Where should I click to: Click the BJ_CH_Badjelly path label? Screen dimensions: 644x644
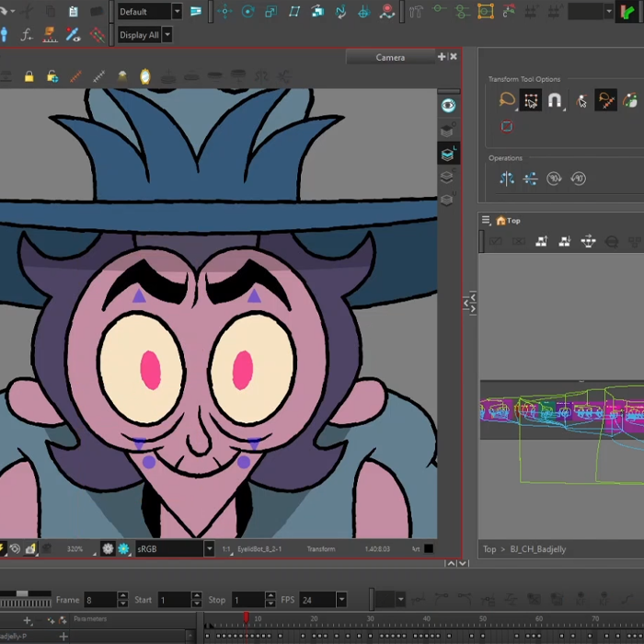click(538, 549)
